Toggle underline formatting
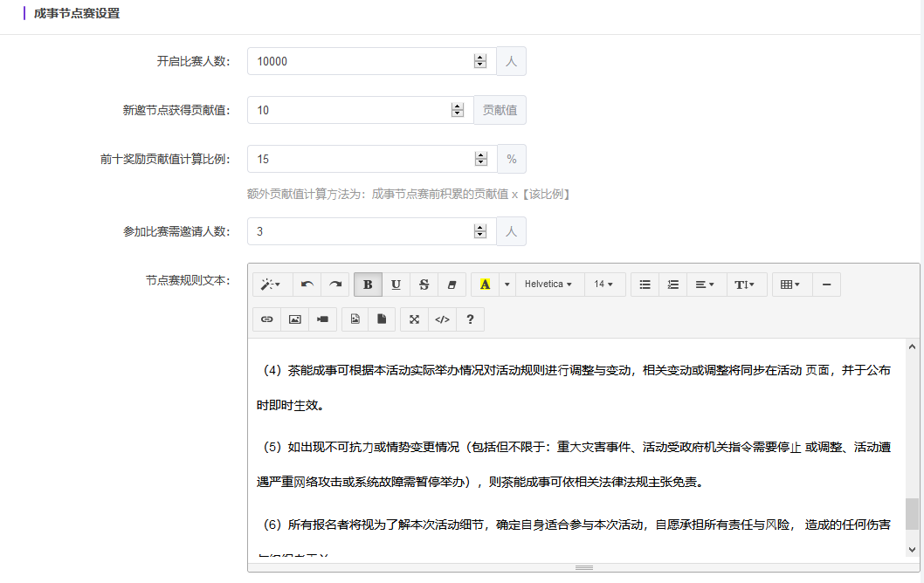 pyautogui.click(x=396, y=285)
